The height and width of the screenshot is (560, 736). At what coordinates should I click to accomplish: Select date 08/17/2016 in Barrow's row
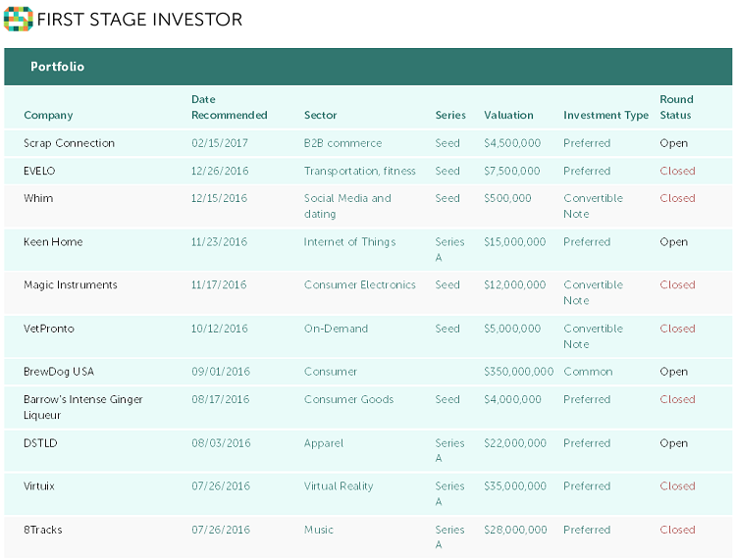pos(220,399)
